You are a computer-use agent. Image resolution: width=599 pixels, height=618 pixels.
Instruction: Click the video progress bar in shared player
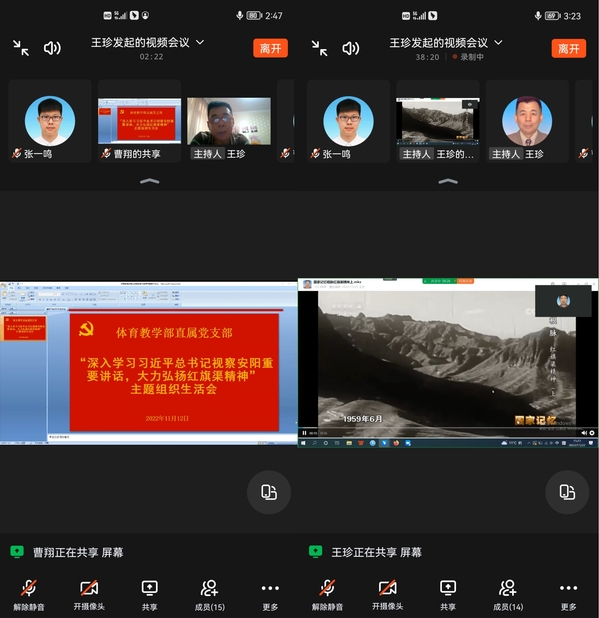click(437, 428)
